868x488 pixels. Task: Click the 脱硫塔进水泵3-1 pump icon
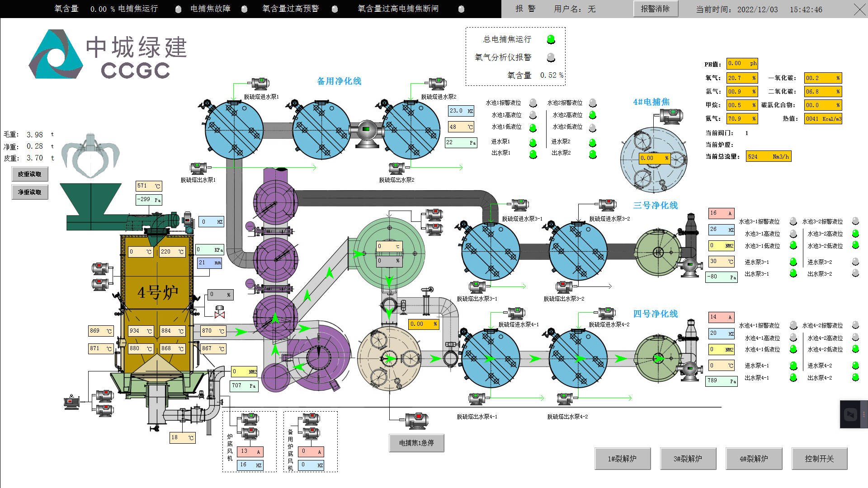(x=520, y=205)
